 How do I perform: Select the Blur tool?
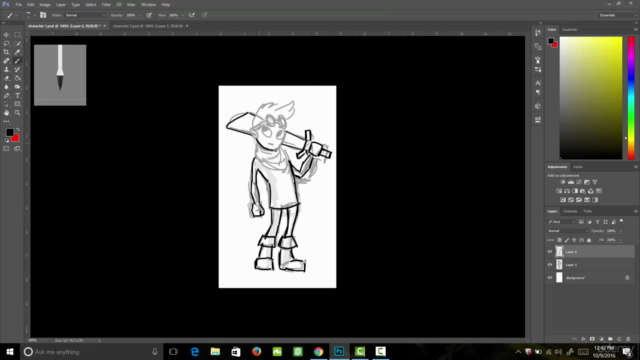tap(6, 87)
